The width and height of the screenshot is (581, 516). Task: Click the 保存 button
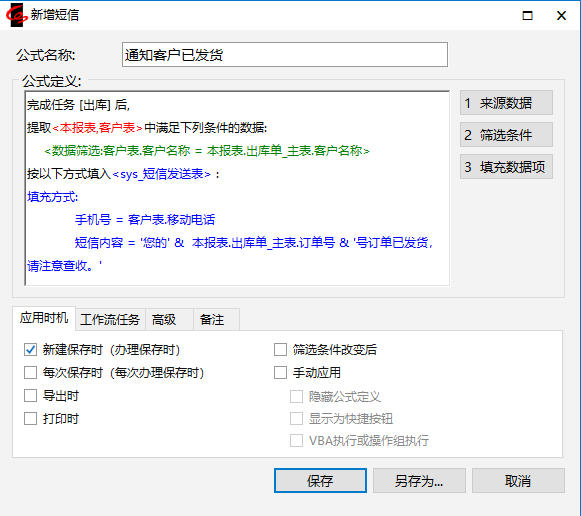pyautogui.click(x=320, y=481)
